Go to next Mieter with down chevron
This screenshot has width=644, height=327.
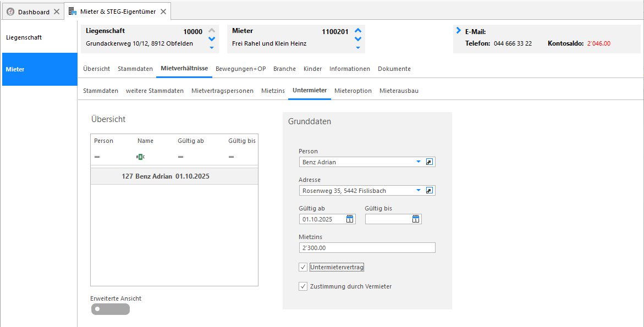(x=357, y=39)
